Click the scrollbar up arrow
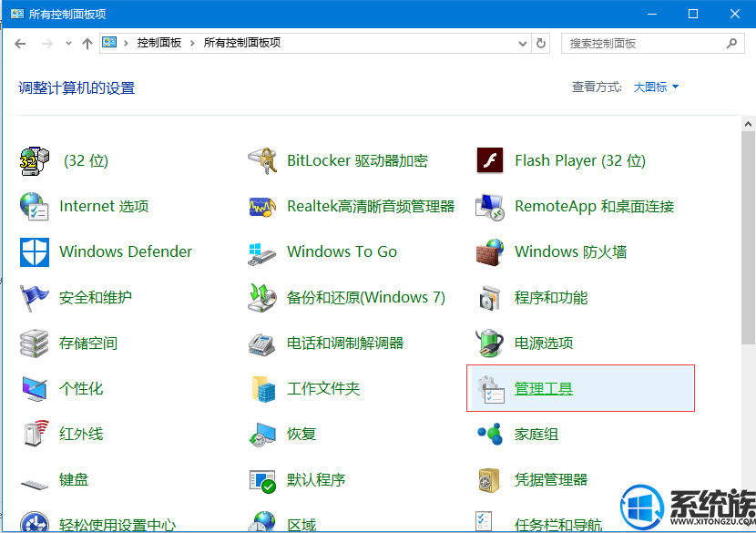 748,124
